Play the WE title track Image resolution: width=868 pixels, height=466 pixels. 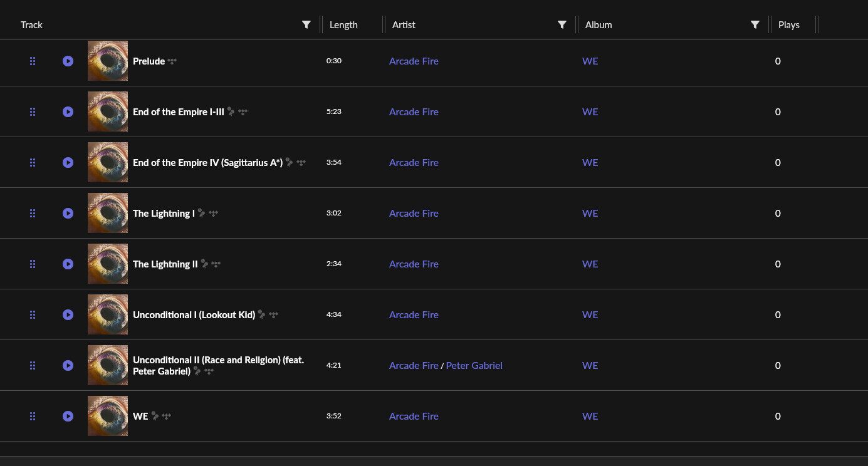68,416
